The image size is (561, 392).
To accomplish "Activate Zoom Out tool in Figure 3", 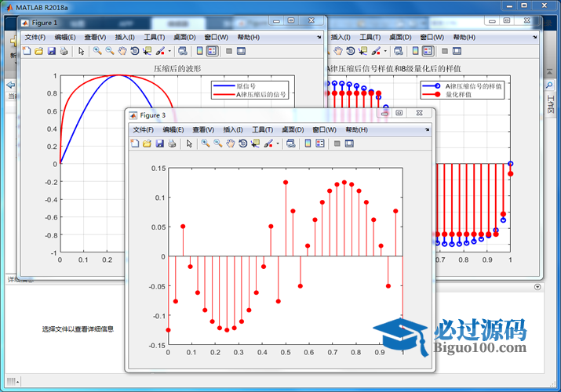I will [x=218, y=143].
